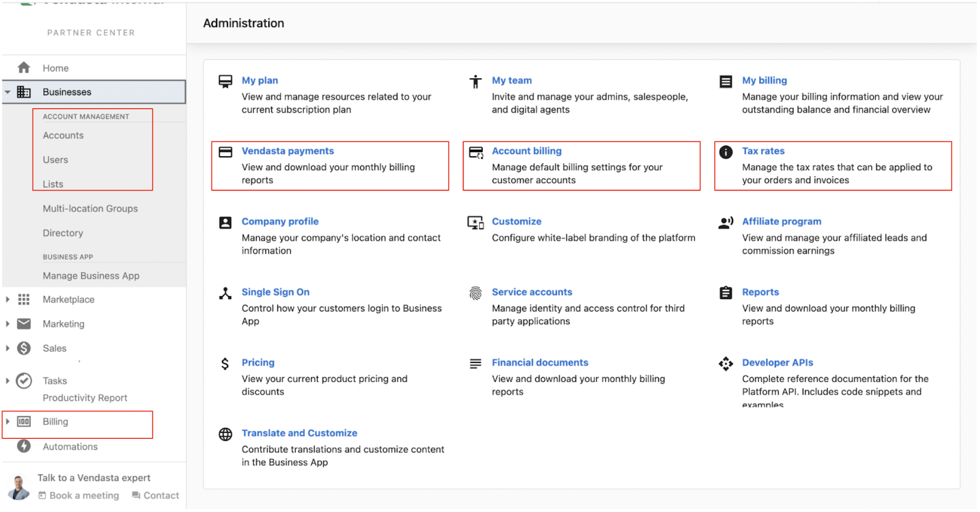Open the Translate and Customize link
This screenshot has height=512, width=980.
pos(299,434)
